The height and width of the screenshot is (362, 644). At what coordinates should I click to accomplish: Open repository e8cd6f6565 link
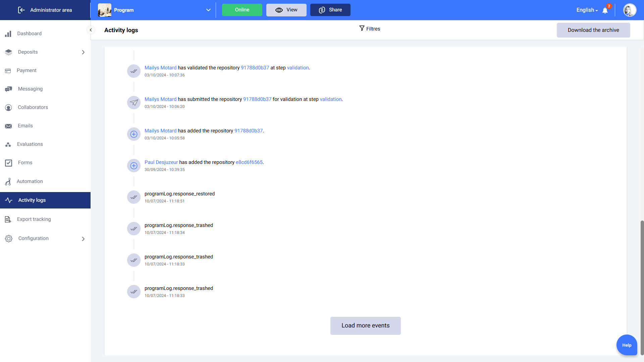point(249,162)
